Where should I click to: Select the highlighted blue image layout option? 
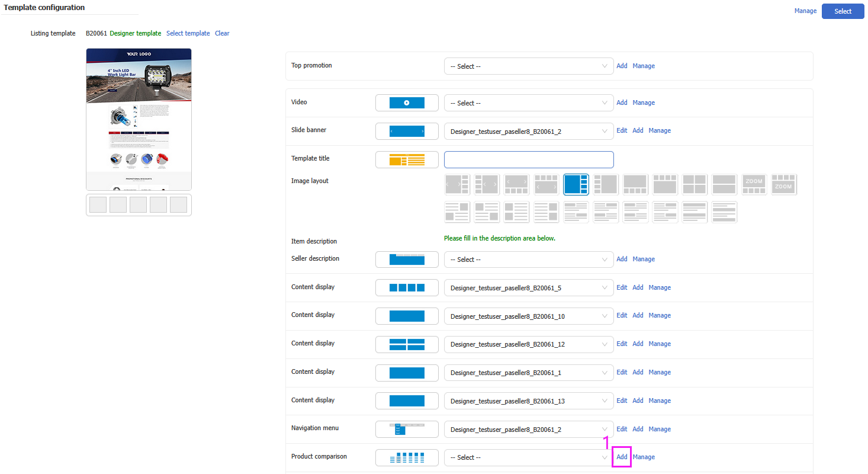pyautogui.click(x=576, y=184)
